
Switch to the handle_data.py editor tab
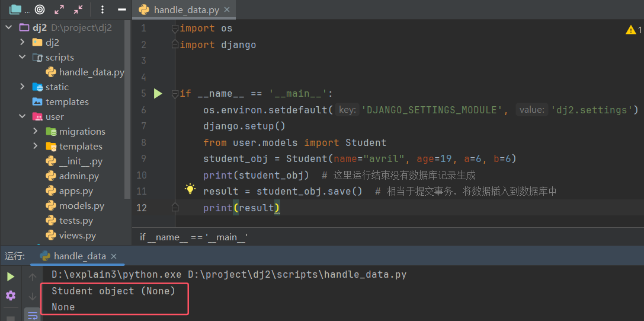[184, 10]
